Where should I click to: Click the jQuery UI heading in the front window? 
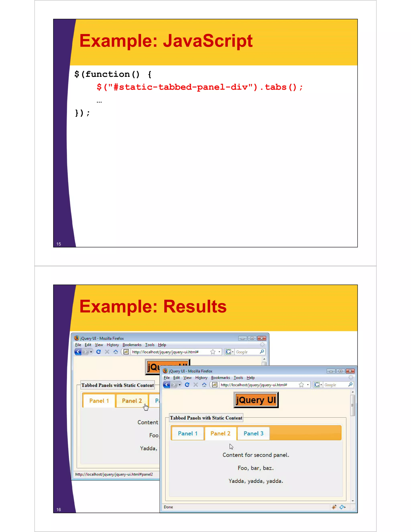coord(256,400)
